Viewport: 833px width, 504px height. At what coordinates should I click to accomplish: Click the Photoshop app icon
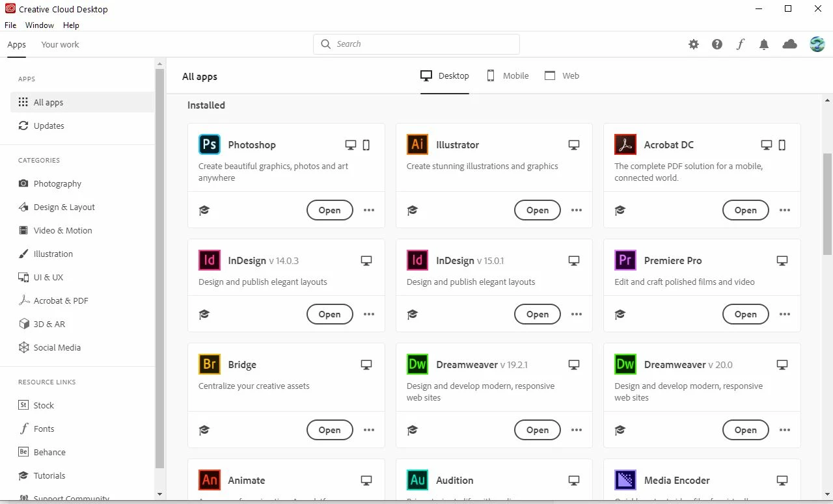click(x=210, y=144)
